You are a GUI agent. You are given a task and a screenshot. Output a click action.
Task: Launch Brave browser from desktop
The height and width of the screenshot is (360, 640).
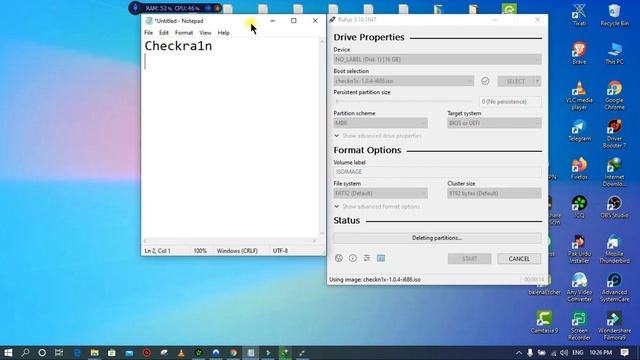[x=579, y=53]
